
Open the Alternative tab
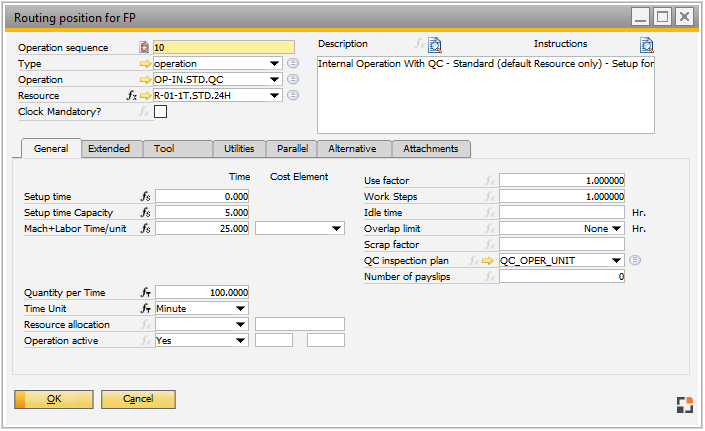[352, 149]
